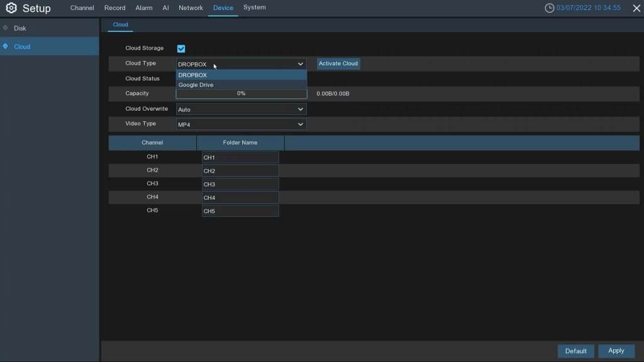644x362 pixels.
Task: Restore settings with the Default button
Action: click(x=575, y=351)
